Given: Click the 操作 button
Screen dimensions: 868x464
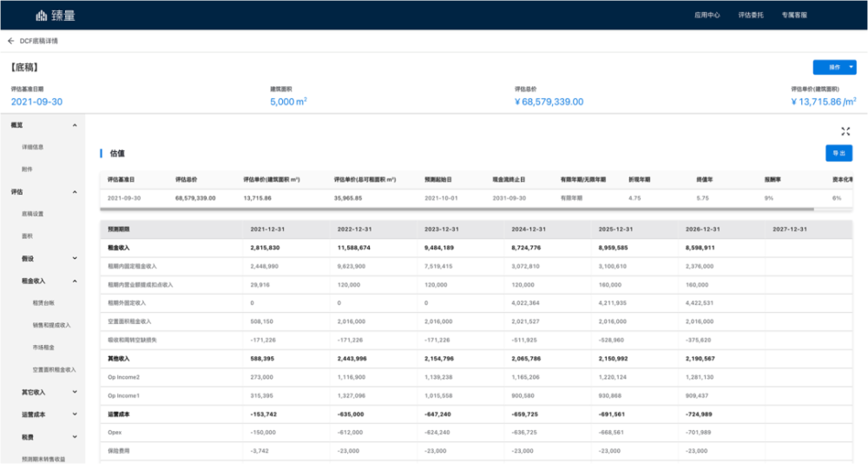Looking at the screenshot, I should click(x=830, y=67).
